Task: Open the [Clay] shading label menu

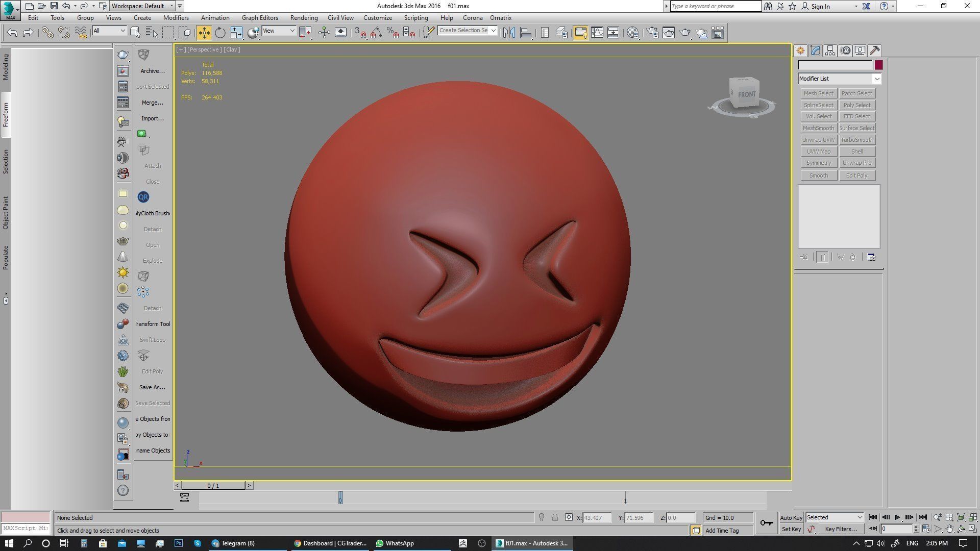Action: [x=232, y=49]
